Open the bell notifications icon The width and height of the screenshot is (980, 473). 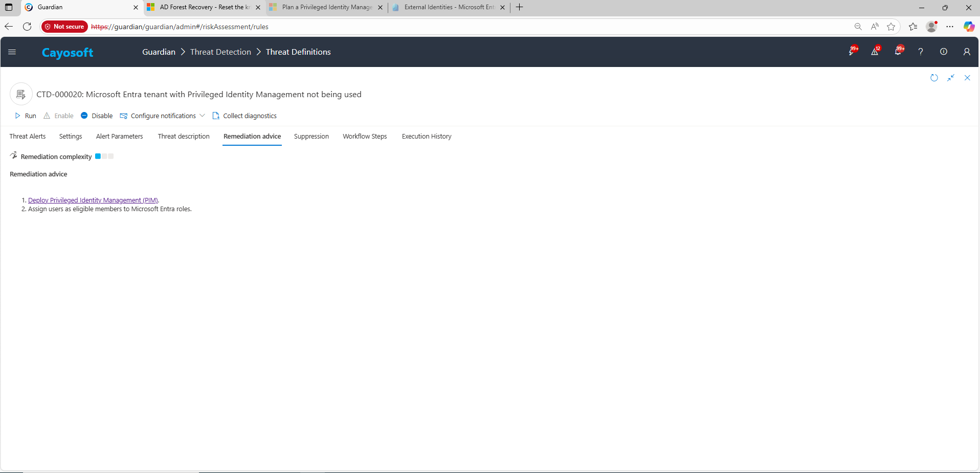(898, 52)
